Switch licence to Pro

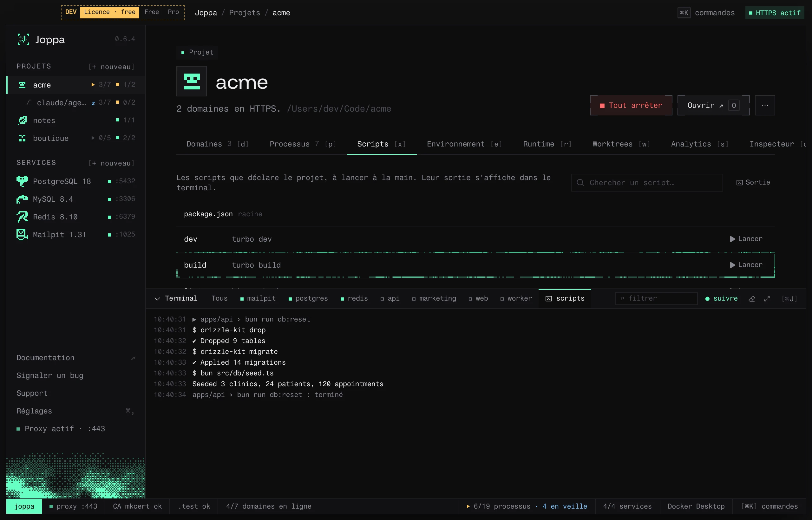[x=173, y=12]
